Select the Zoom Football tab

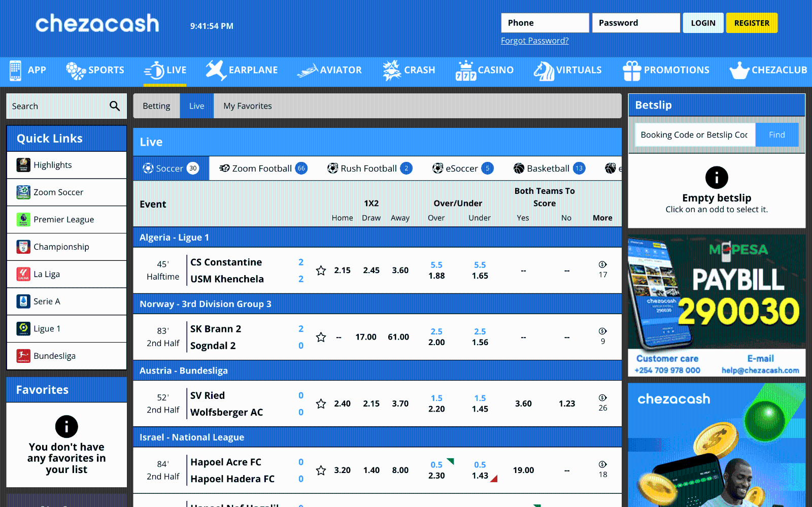click(263, 168)
